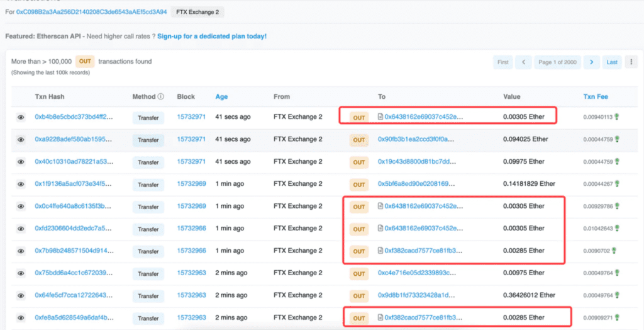
Task: Open transaction hash 0x7b98b248571504d914
Action: (74, 250)
